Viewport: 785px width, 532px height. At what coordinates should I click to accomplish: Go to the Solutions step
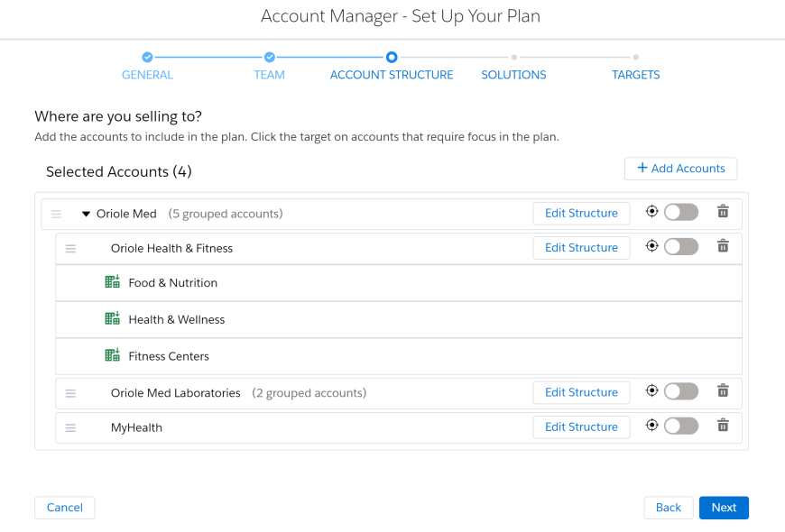(x=513, y=75)
